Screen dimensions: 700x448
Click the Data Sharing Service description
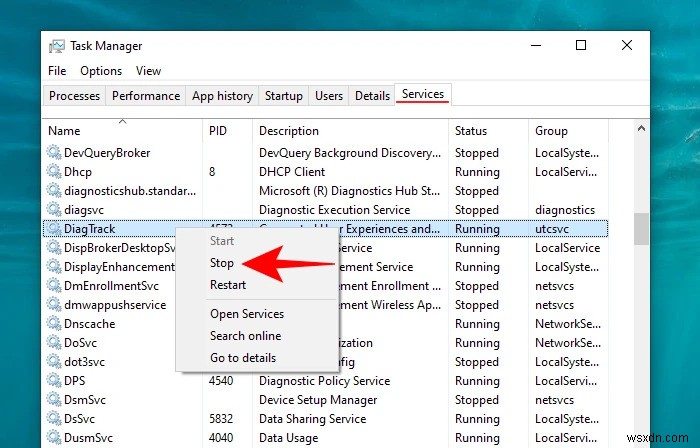tap(312, 419)
